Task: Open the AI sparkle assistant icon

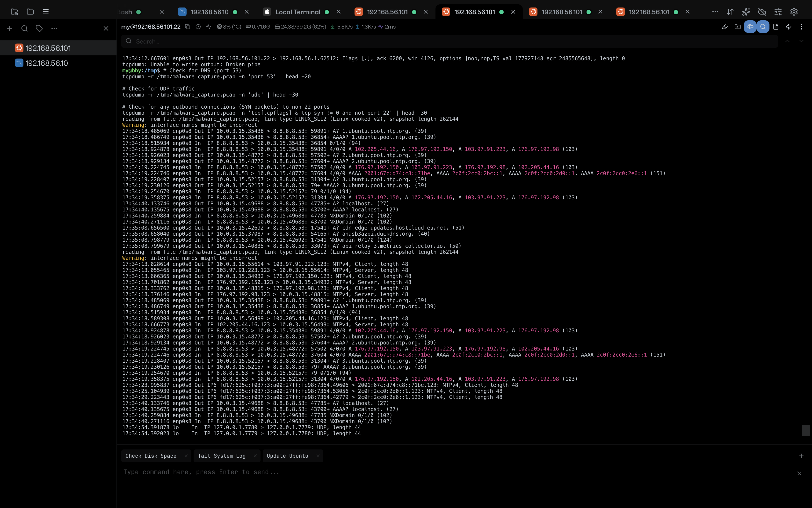Action: pyautogui.click(x=746, y=12)
